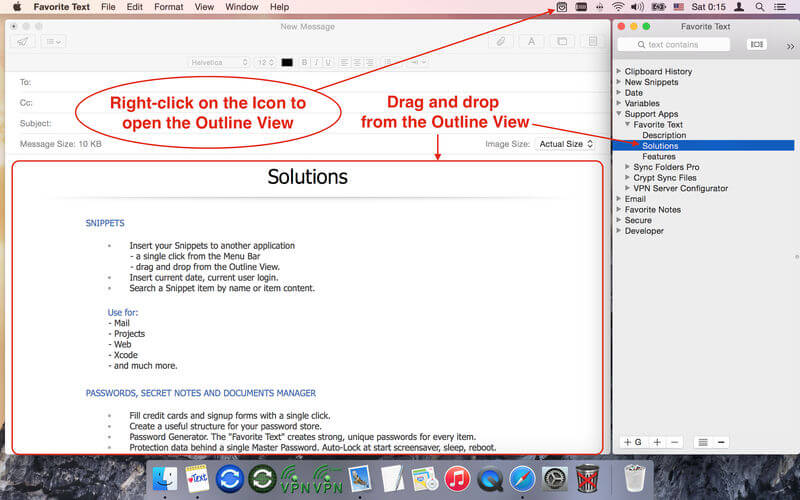Toggle Underline formatting in the format bar
This screenshot has height=500, width=800.
328,62
